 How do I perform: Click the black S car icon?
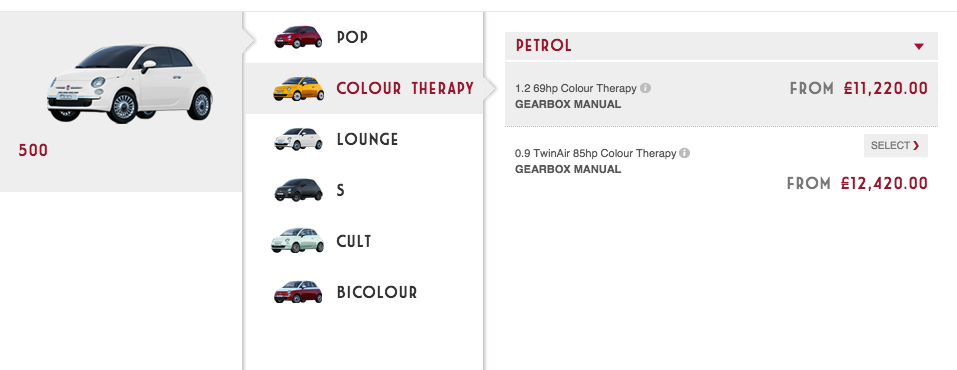coord(298,190)
